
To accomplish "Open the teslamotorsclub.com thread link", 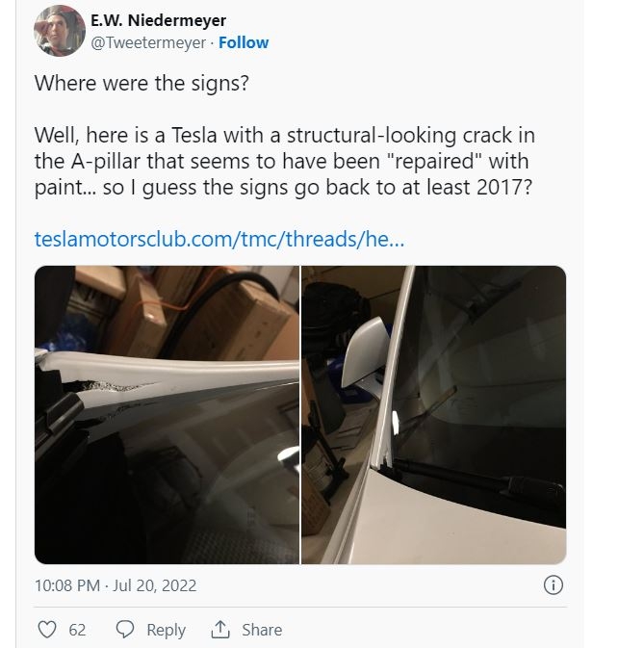I will (x=219, y=239).
